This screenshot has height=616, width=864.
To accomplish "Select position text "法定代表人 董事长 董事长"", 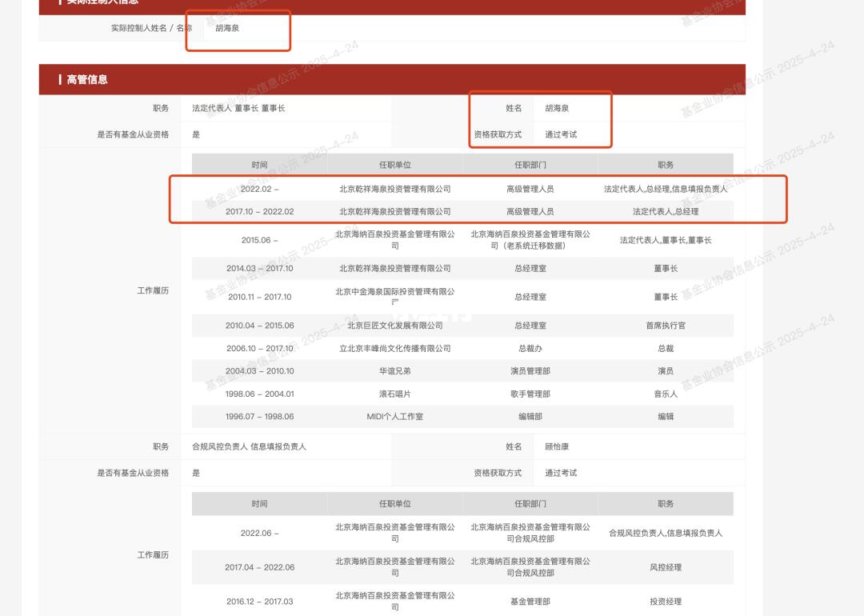I will pos(238,109).
